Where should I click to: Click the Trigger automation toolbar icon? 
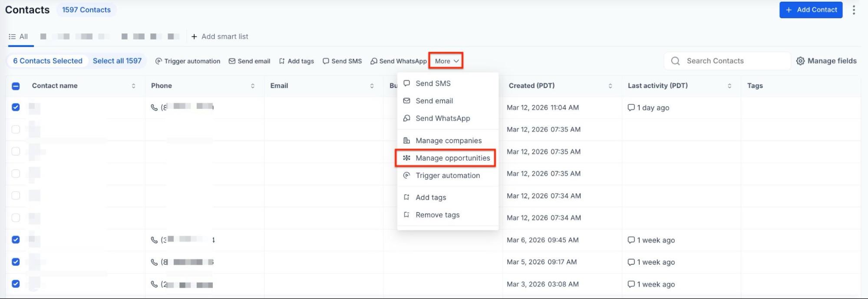coord(158,61)
